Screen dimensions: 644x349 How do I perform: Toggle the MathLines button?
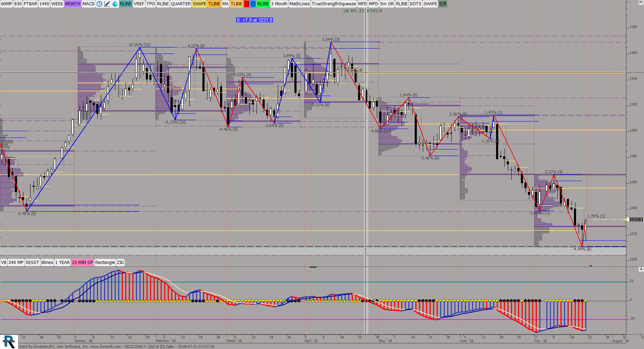pos(299,4)
